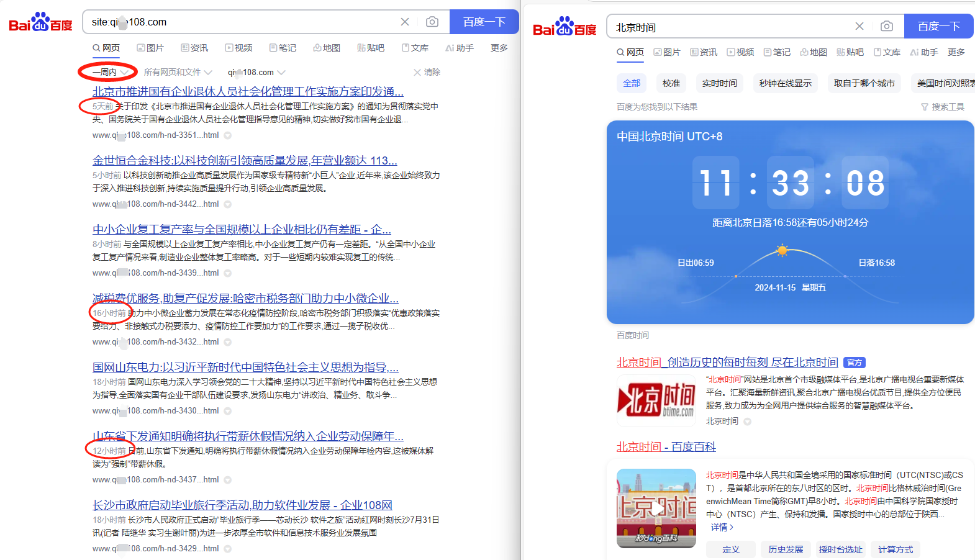Expand the site domain filter dropdown
Image resolution: width=975 pixels, height=560 pixels.
[x=256, y=72]
